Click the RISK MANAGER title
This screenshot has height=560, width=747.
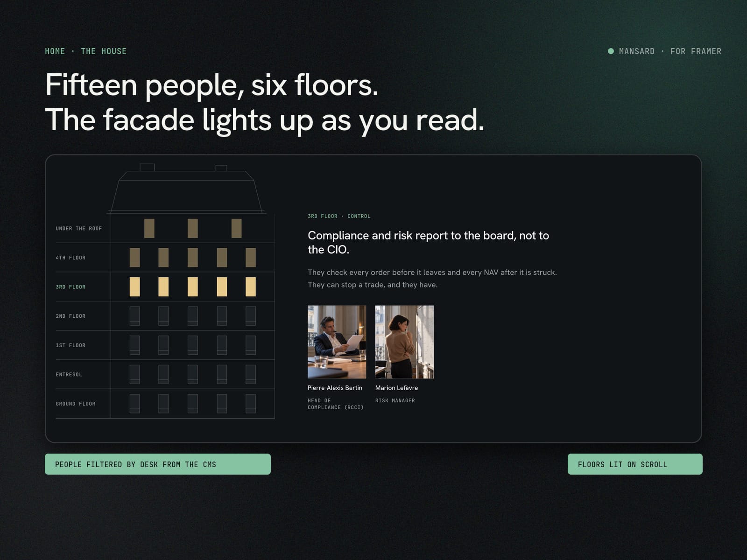tap(395, 400)
